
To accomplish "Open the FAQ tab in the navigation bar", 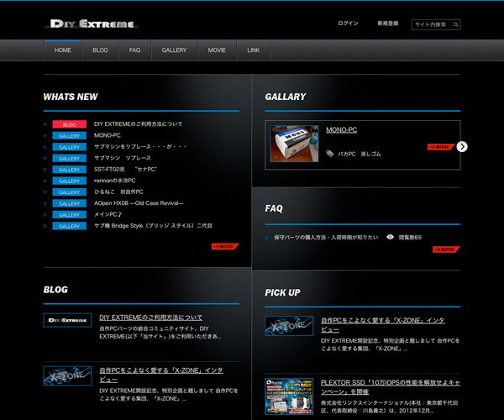I will [x=134, y=50].
